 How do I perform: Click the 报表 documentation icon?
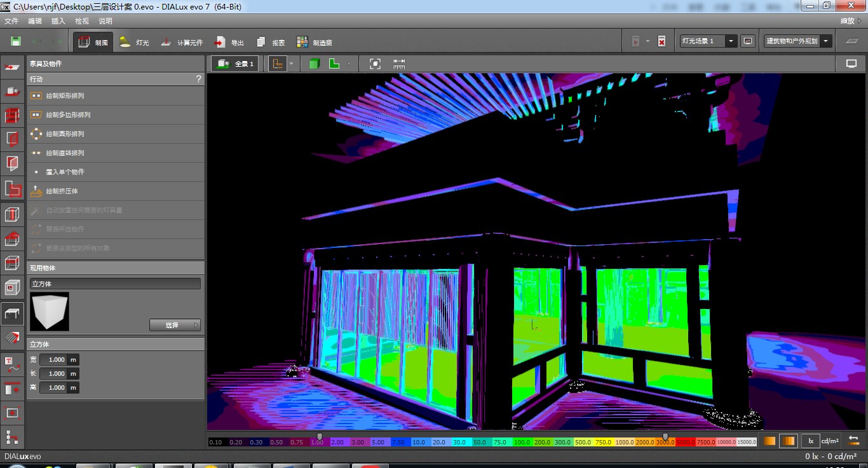coord(261,43)
